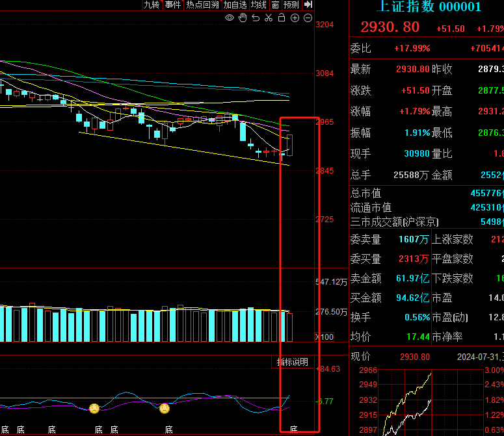
Task: Open 热点回溯 hot topic review
Action: pos(202,5)
